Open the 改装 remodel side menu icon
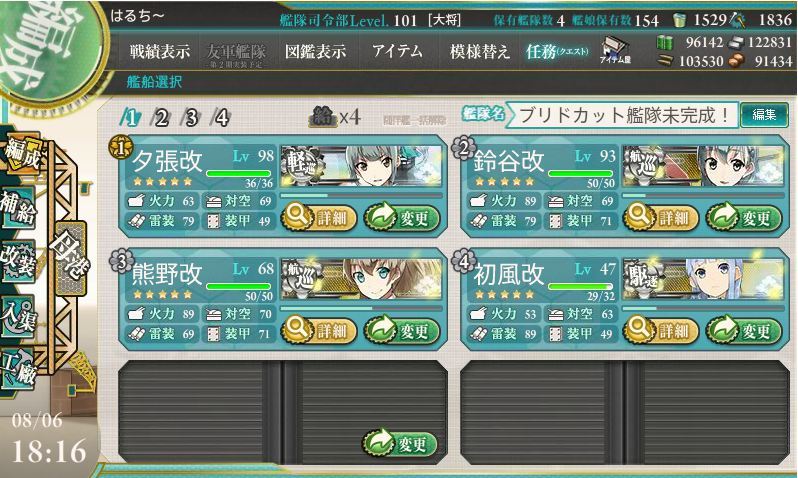Viewport: 798px width, 478px height. (x=19, y=261)
